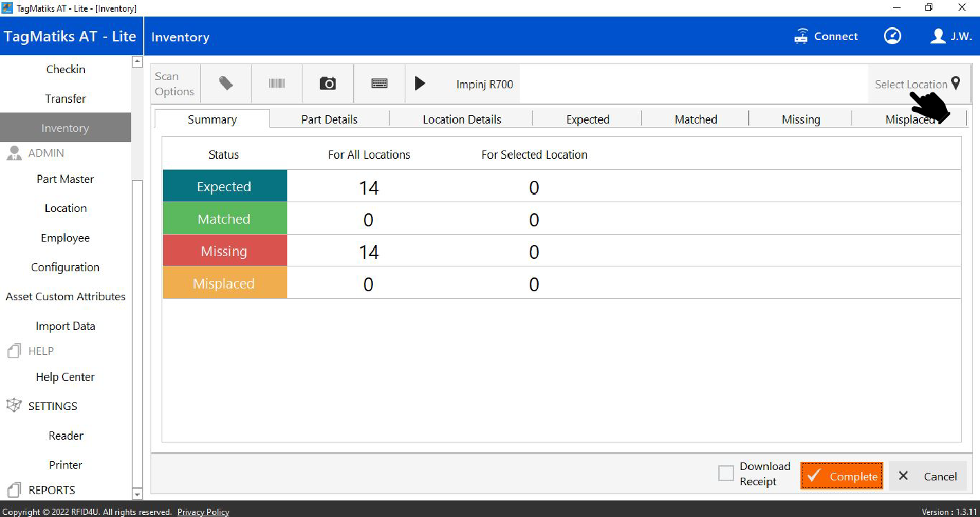Open the Missing tab
The image size is (980, 517).
(800, 119)
